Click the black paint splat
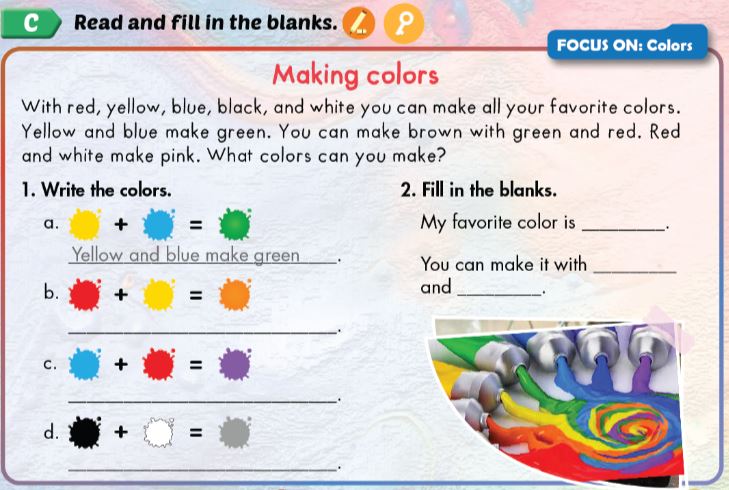Viewport: 729px width, 490px height. (x=86, y=433)
